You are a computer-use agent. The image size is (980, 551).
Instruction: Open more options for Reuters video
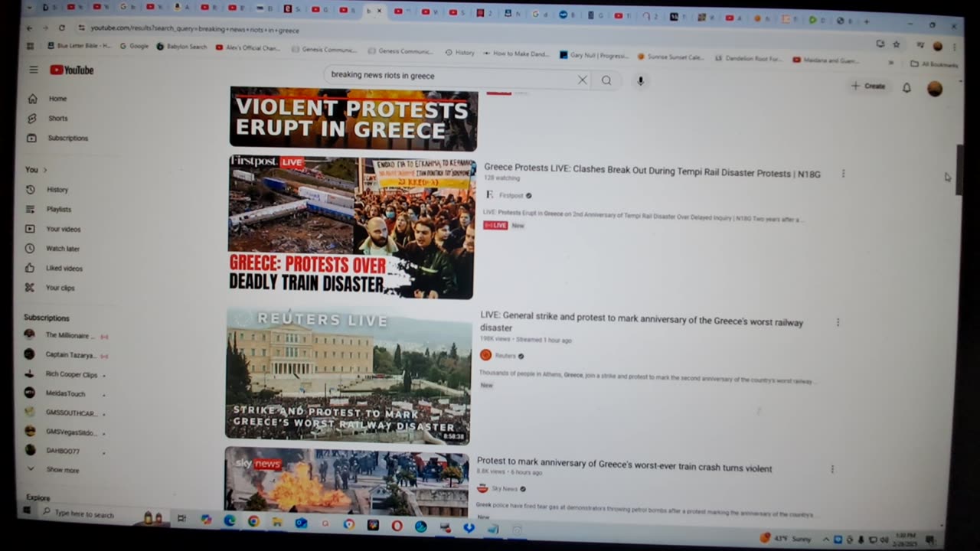pos(838,322)
